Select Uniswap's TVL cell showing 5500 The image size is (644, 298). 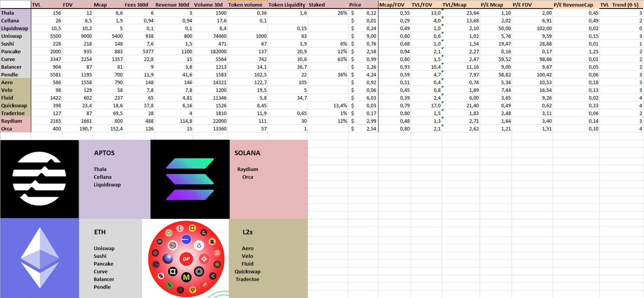click(x=46, y=35)
